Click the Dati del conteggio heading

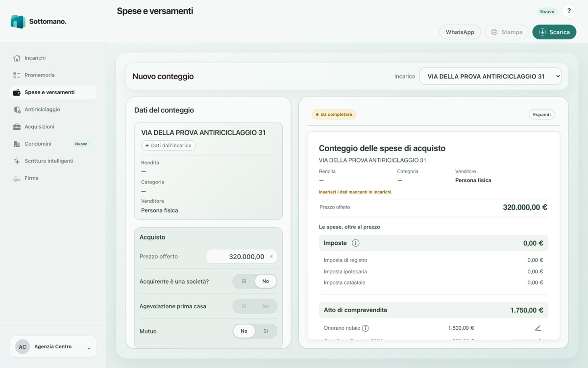tap(164, 110)
